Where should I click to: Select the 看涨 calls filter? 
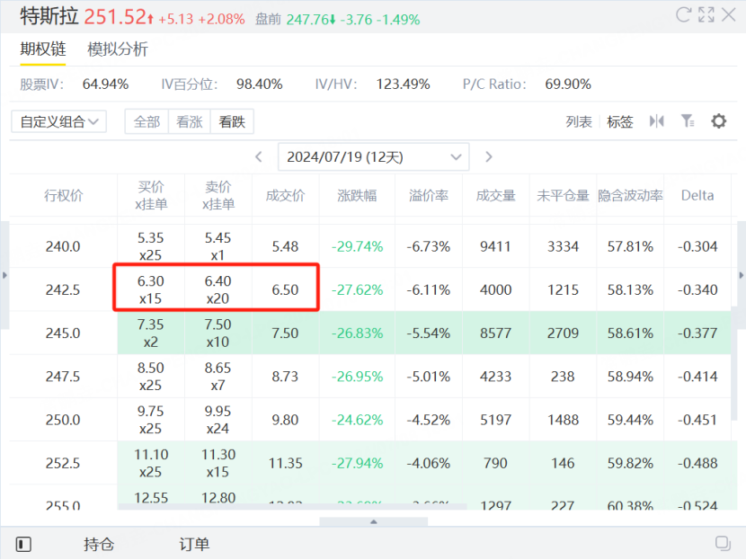190,122
